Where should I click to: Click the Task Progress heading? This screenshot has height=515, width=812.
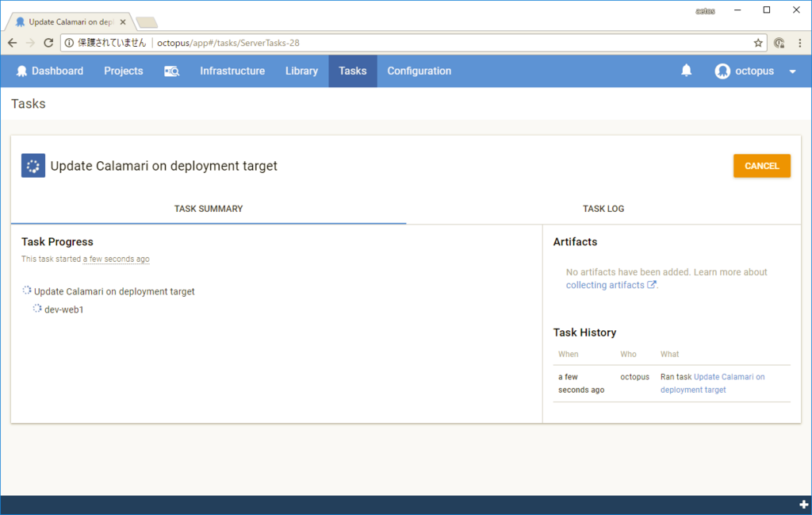pos(57,242)
